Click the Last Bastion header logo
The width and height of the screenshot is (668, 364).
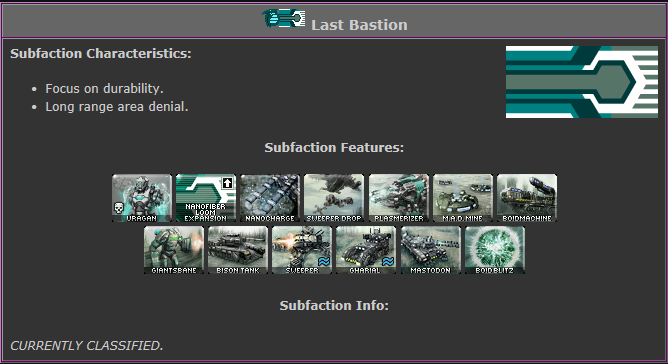(x=284, y=18)
